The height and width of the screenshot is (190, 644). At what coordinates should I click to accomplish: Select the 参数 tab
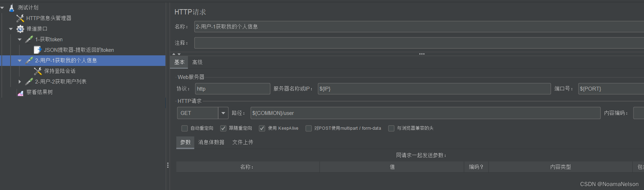185,142
